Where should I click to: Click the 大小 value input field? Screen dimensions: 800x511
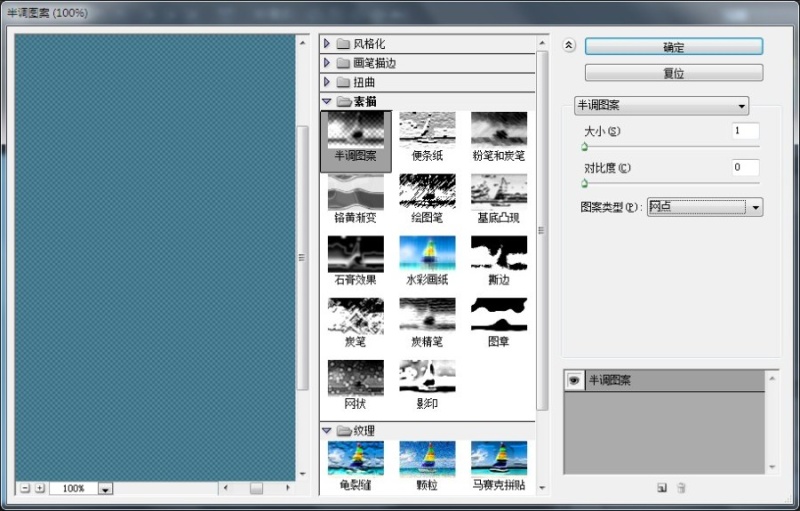coord(744,131)
